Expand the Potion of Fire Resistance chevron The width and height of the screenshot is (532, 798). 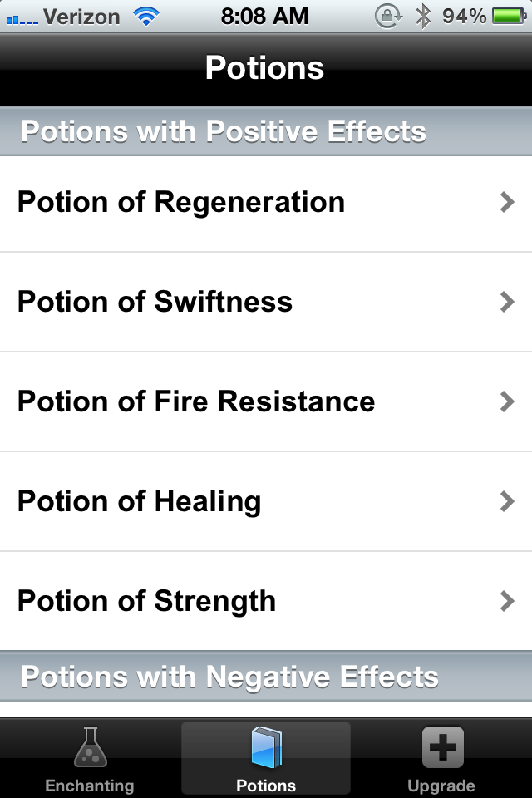[507, 401]
